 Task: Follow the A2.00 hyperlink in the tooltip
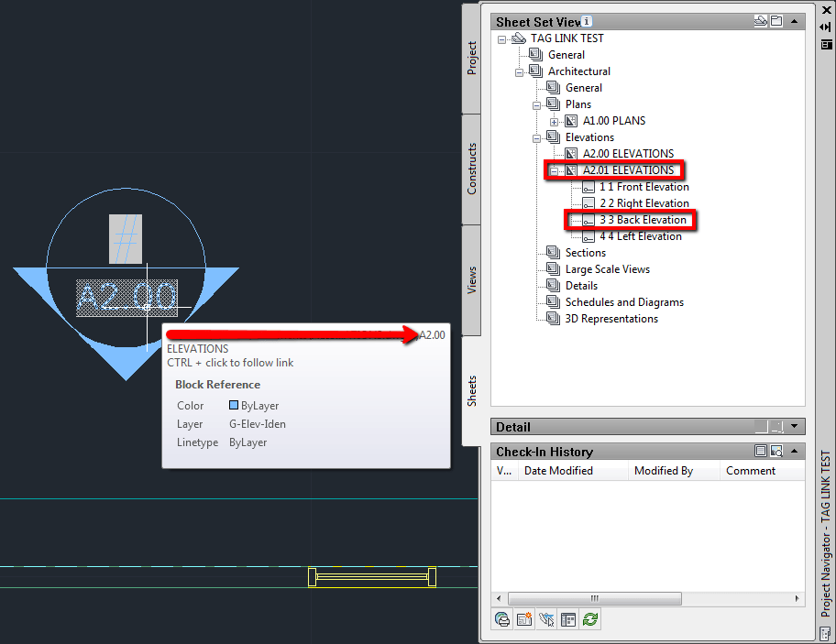point(431,335)
